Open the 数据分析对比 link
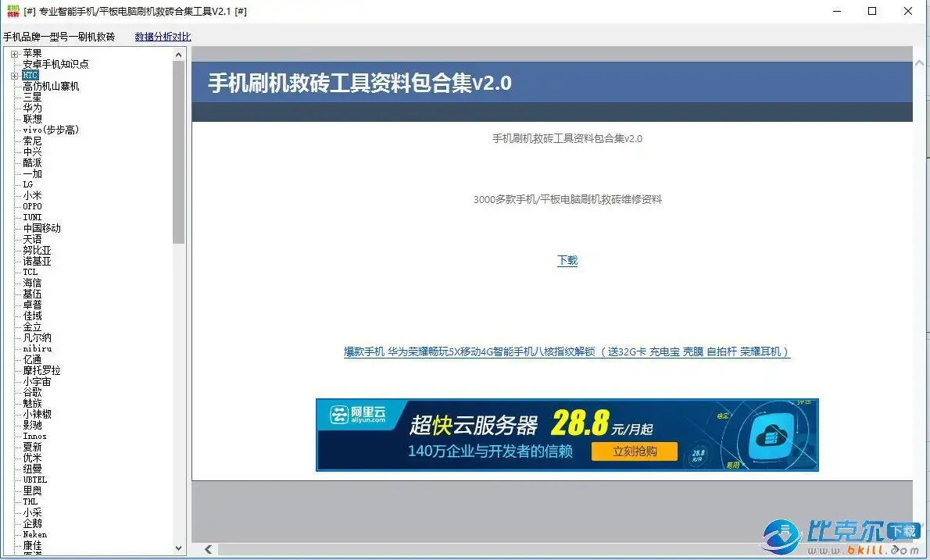 (163, 37)
